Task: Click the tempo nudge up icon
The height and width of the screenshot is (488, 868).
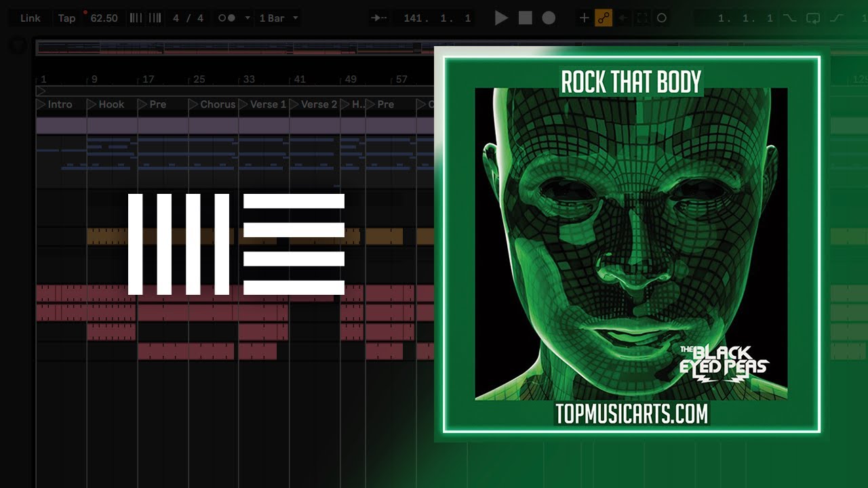Action: [x=155, y=18]
